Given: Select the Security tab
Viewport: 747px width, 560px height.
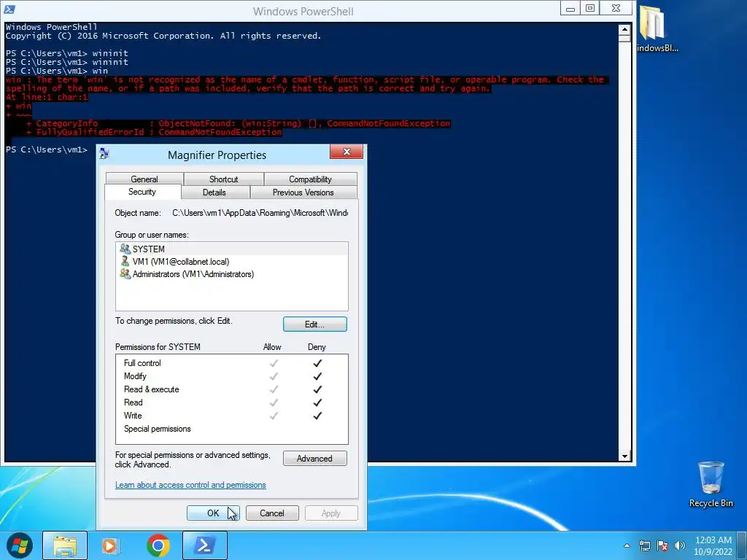Looking at the screenshot, I should pos(142,192).
